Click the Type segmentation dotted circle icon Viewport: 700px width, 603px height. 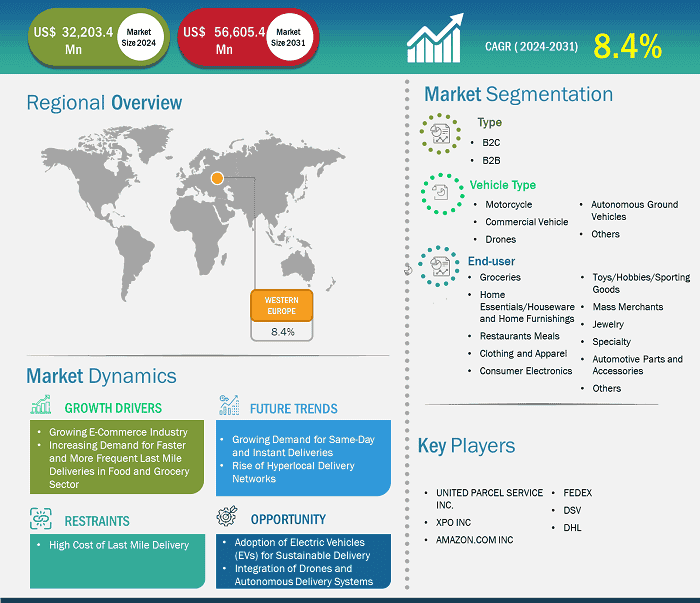coord(440,134)
